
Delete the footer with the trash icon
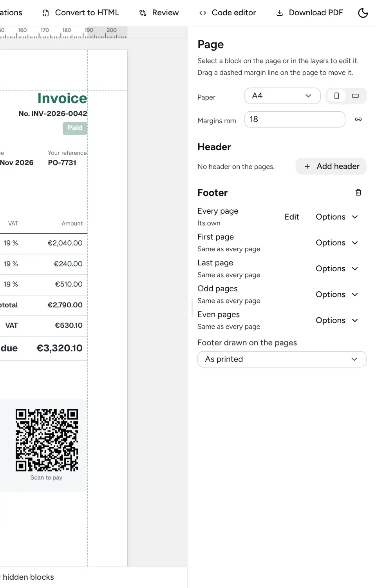(358, 192)
